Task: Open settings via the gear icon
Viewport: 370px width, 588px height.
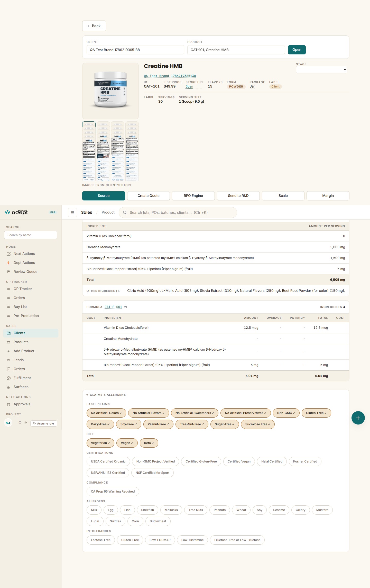Action: tap(20, 422)
